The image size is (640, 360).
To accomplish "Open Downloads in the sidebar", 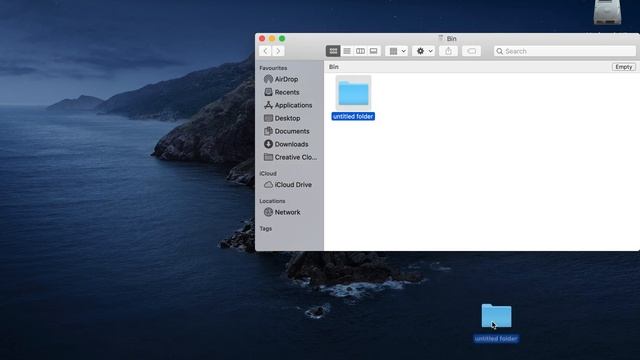I will pyautogui.click(x=286, y=144).
